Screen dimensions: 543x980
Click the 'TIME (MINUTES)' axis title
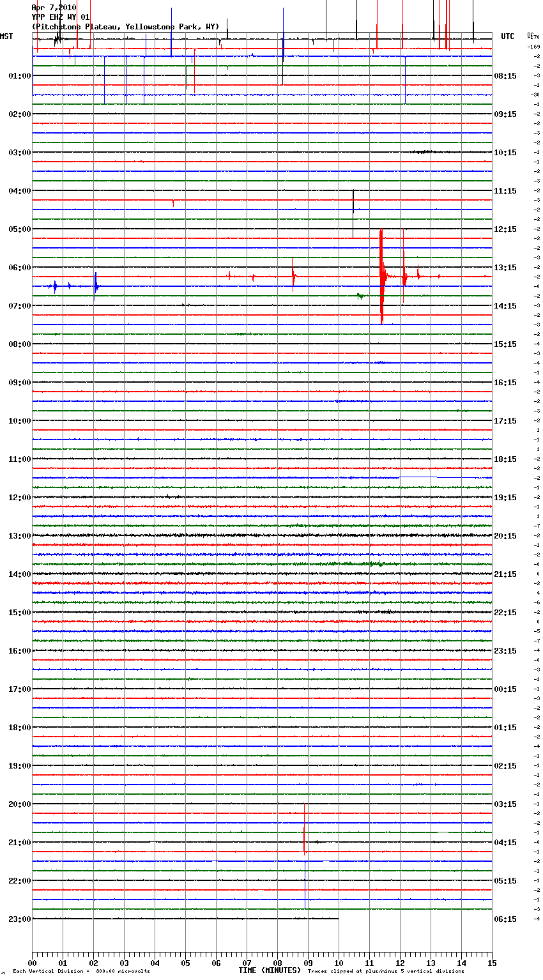click(x=270, y=970)
